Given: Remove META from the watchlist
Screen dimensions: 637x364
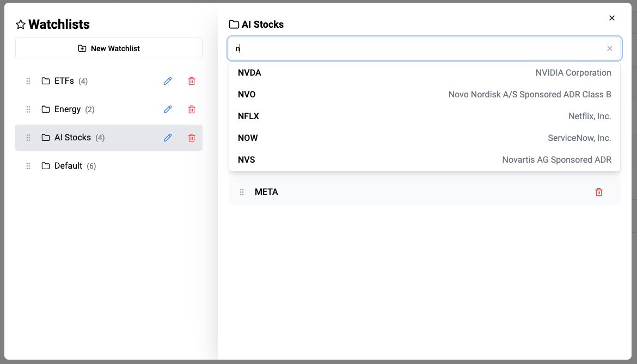Looking at the screenshot, I should click(x=599, y=192).
